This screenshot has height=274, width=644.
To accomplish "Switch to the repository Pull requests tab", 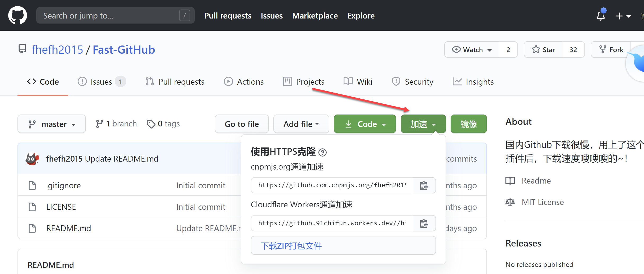I will point(175,82).
